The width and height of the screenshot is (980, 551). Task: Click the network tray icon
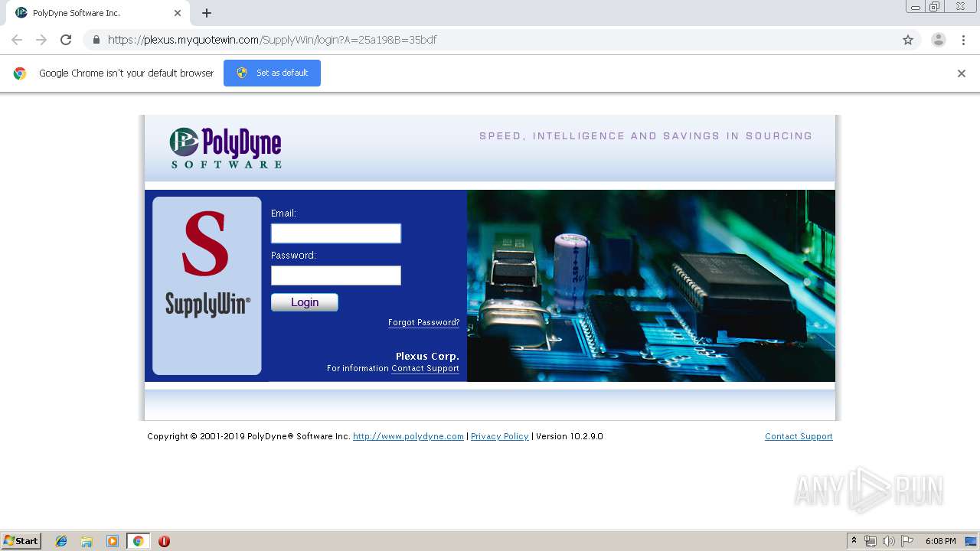pos(871,541)
